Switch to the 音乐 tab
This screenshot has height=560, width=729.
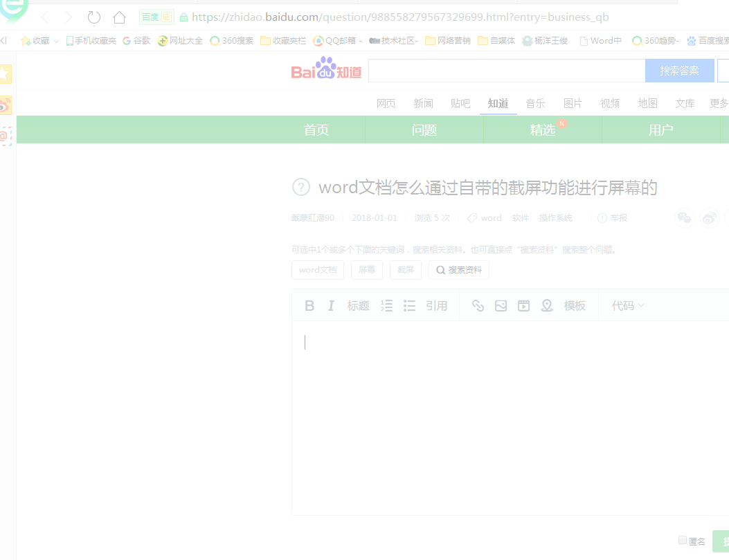[x=535, y=103]
